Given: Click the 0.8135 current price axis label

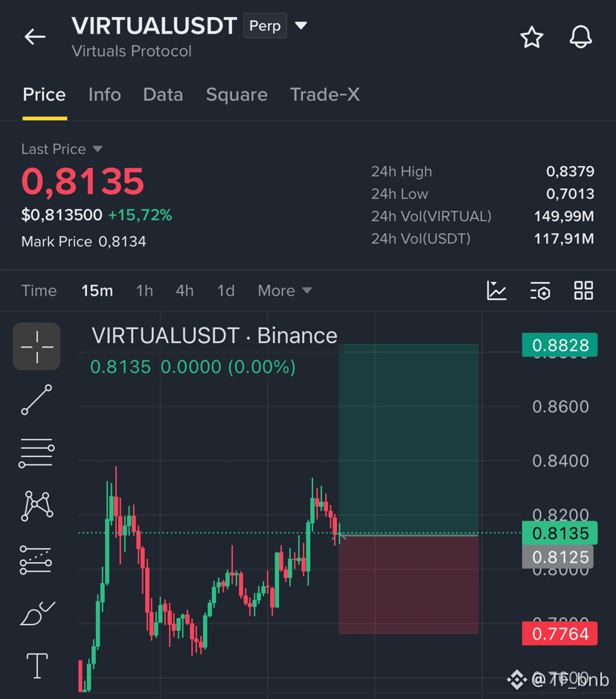Looking at the screenshot, I should coord(560,533).
